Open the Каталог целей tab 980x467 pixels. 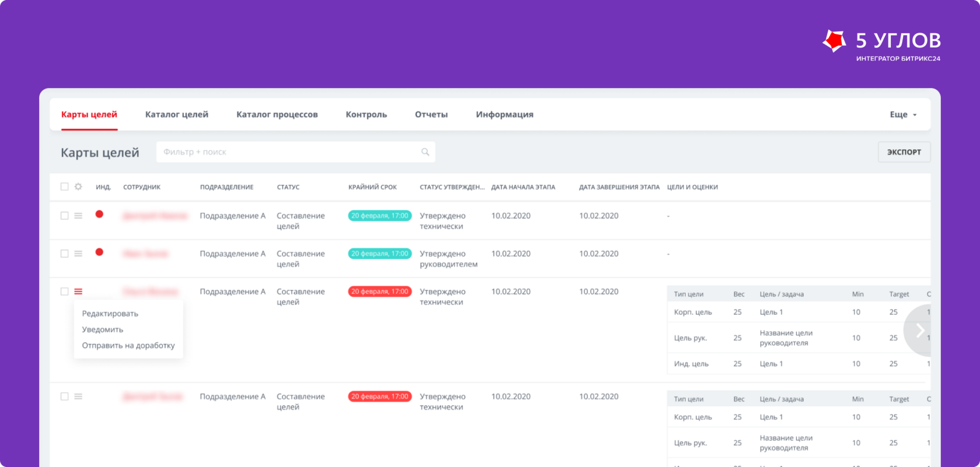[177, 115]
